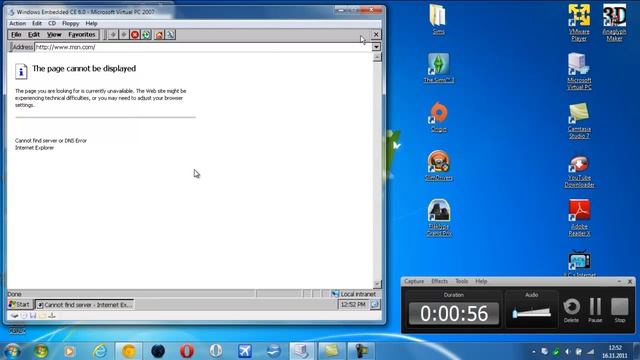
Task: Open Windows Media Player taskbar icon
Action: [x=69, y=351]
